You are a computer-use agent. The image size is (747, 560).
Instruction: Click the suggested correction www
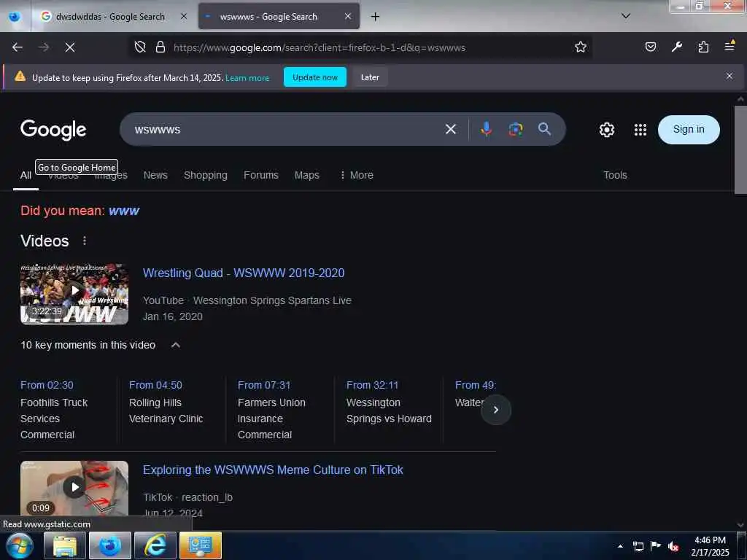pyautogui.click(x=124, y=211)
